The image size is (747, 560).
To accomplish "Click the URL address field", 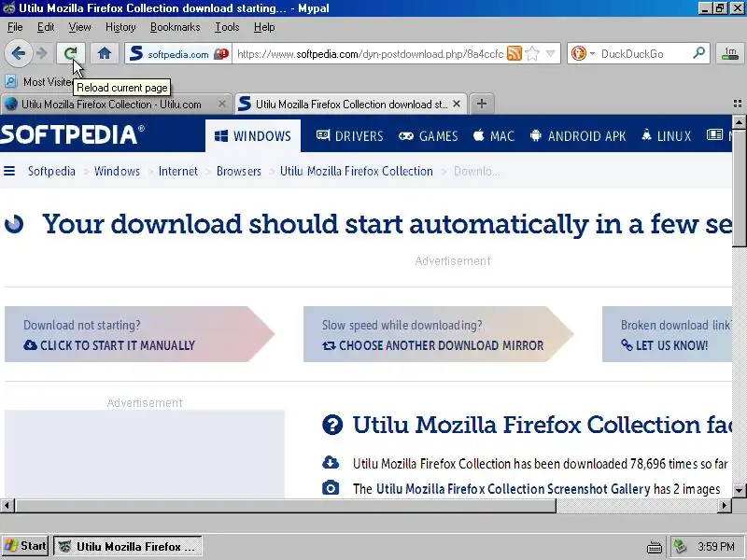I will tap(370, 54).
